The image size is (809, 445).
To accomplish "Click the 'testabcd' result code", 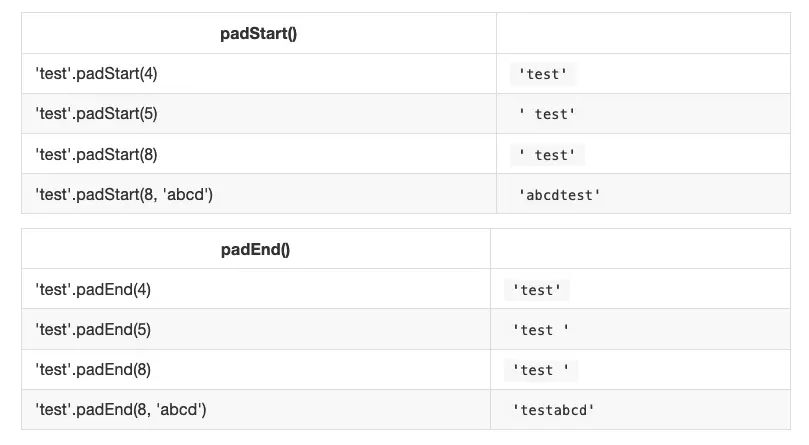I will pyautogui.click(x=554, y=410).
